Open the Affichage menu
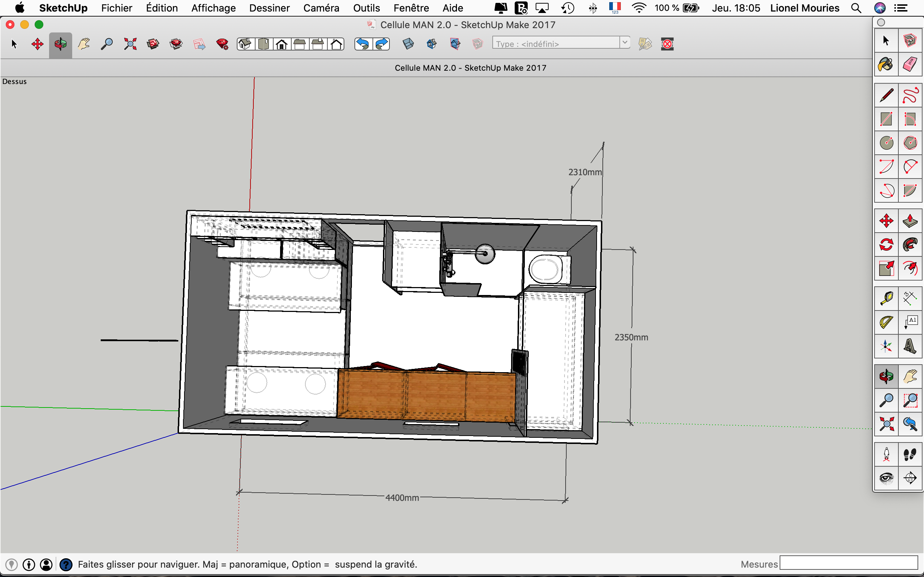Viewport: 924px width, 577px height. point(213,8)
